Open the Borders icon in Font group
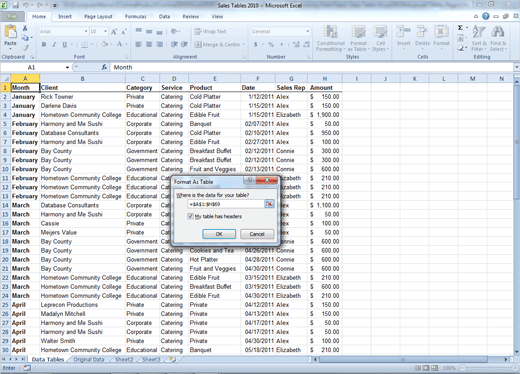 pos(85,44)
